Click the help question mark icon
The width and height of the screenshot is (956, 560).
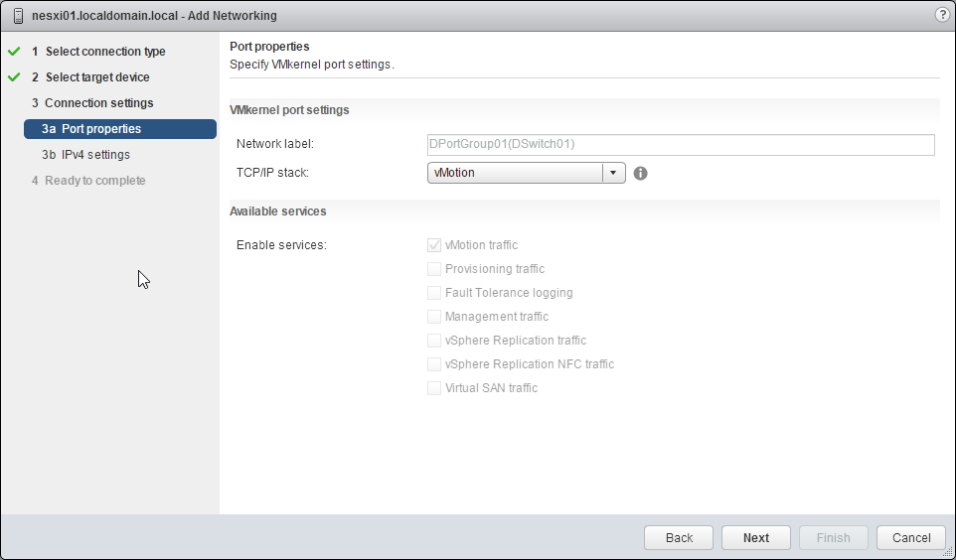point(942,15)
